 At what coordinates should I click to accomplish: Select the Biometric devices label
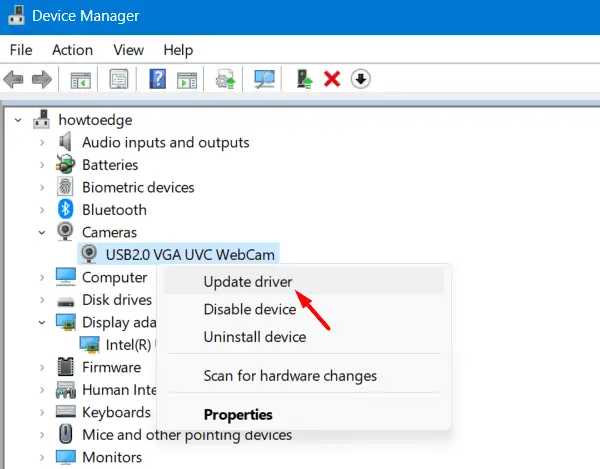[138, 187]
